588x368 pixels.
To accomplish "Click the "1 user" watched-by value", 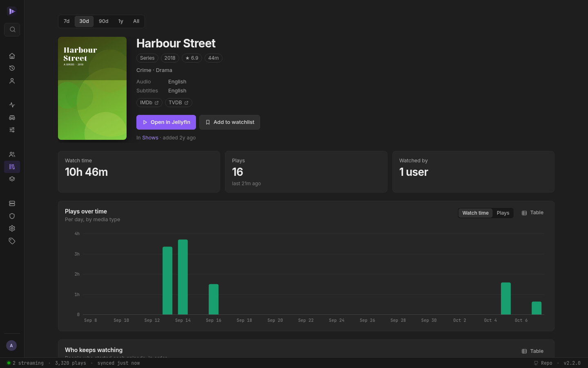I will click(414, 172).
